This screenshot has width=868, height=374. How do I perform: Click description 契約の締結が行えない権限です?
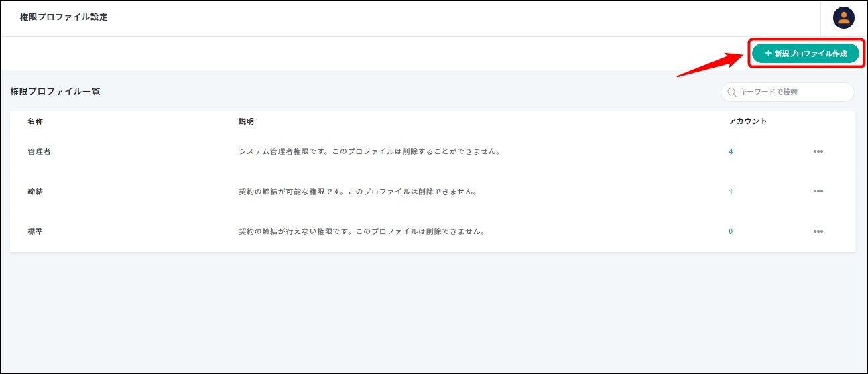362,231
